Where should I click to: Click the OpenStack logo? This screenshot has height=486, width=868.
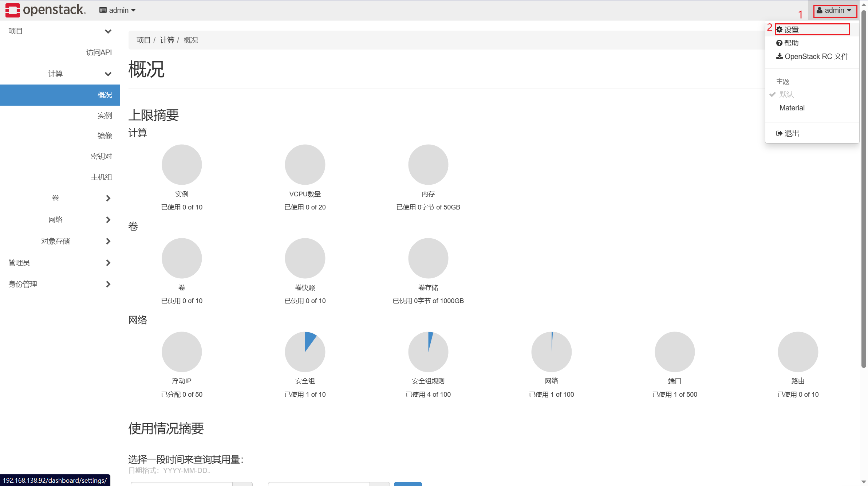46,10
